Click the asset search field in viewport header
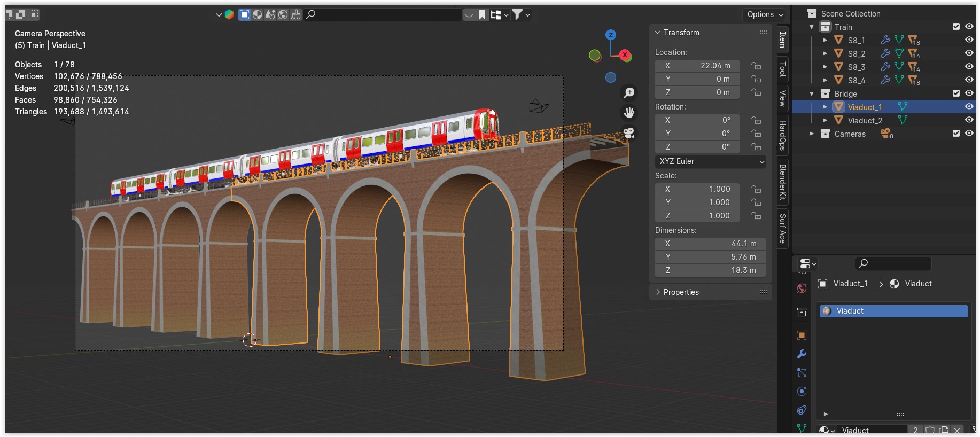Image resolution: width=980 pixels, height=437 pixels. pyautogui.click(x=383, y=14)
